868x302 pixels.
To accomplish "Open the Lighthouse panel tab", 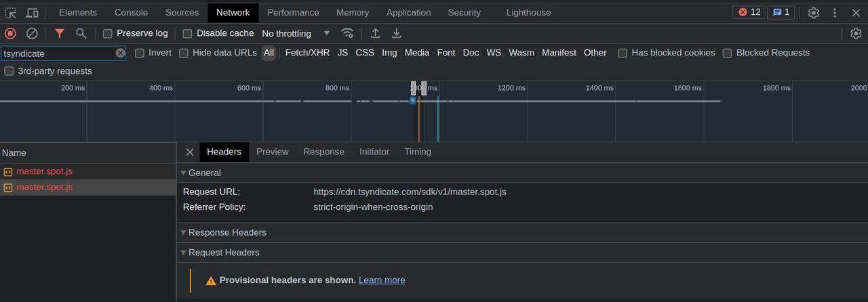I will (528, 12).
